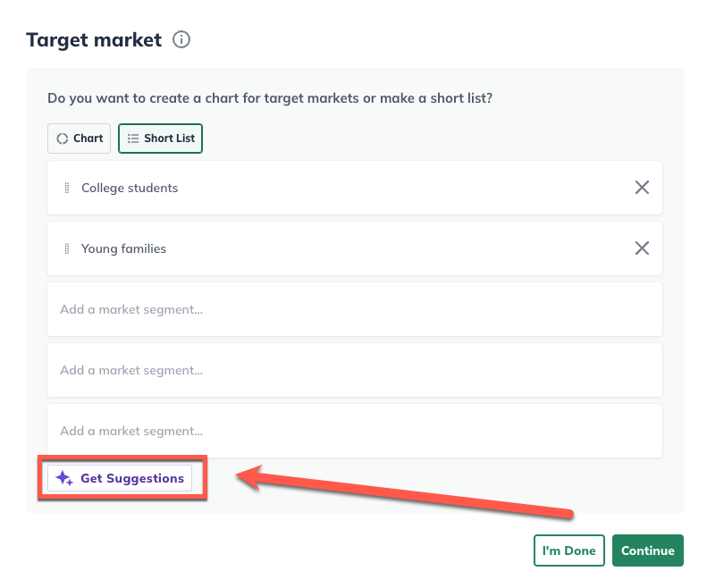Click the sparkle icon on Get Suggestions
The width and height of the screenshot is (707, 588).
click(64, 478)
